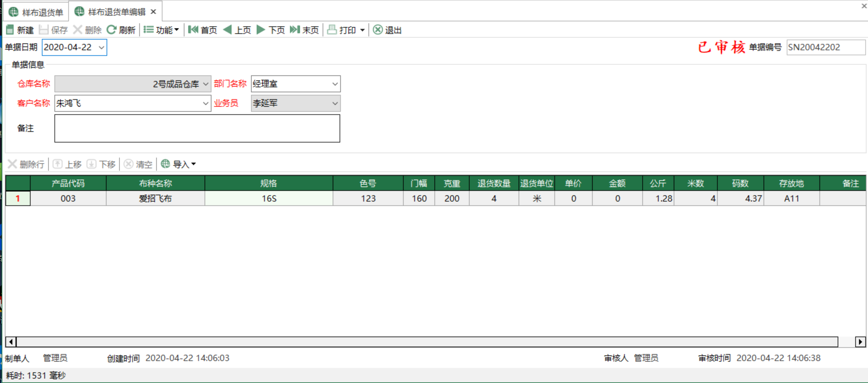Image resolution: width=868 pixels, height=383 pixels.
Task: Click the 规格 column header
Action: (269, 183)
